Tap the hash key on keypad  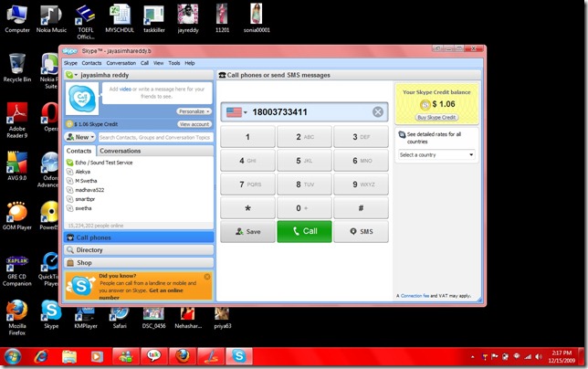coord(361,207)
